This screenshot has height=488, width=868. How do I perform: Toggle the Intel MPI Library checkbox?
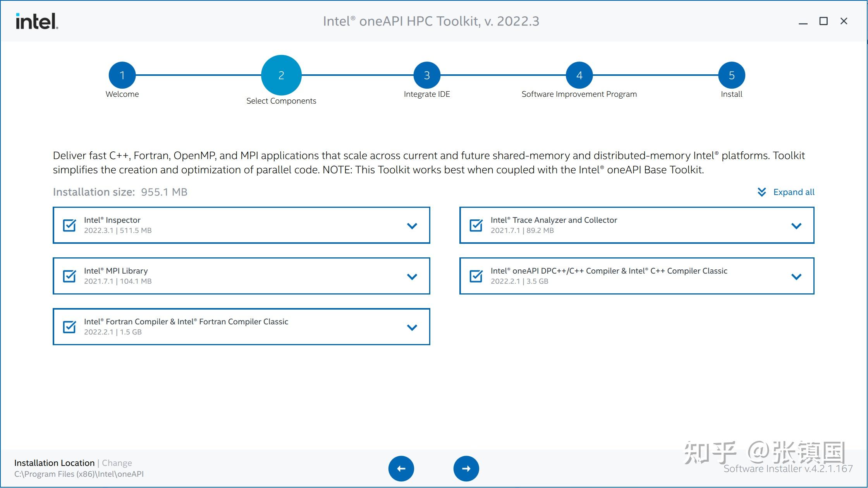(70, 276)
